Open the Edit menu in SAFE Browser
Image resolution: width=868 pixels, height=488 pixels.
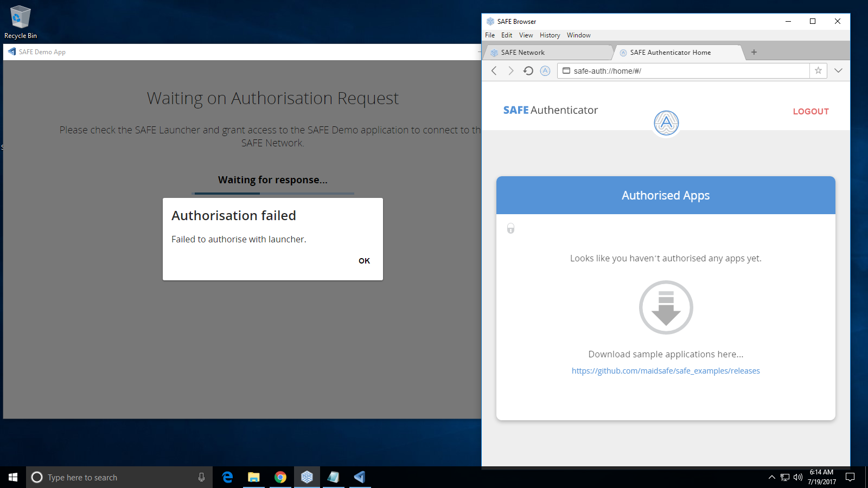pos(507,35)
